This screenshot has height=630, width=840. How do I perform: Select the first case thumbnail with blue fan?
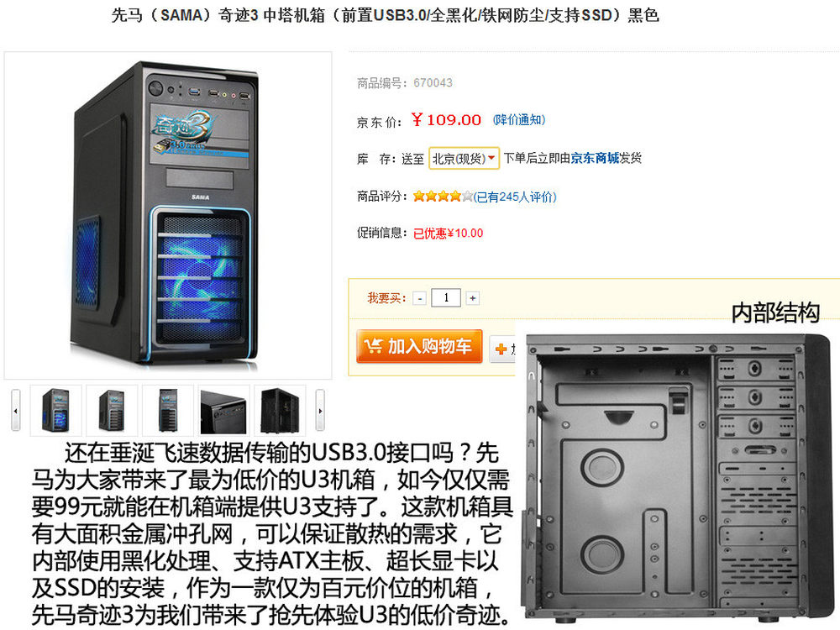tap(55, 411)
